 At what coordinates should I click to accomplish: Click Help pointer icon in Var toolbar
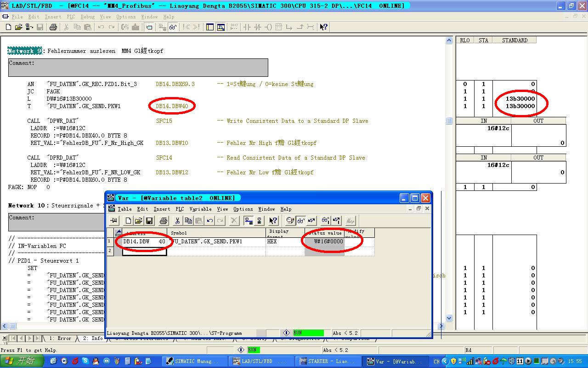pyautogui.click(x=273, y=221)
